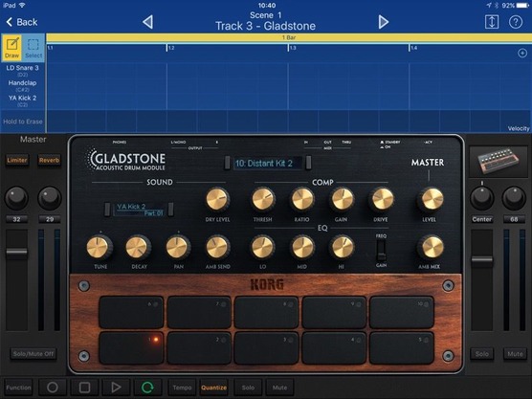
Task: Adjust the TUNE knob
Action: 99,247
